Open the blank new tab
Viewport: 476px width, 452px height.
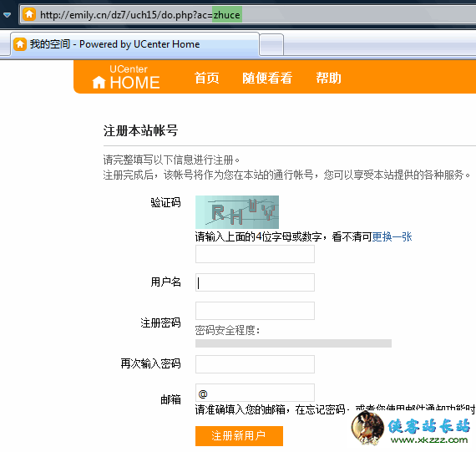271,45
